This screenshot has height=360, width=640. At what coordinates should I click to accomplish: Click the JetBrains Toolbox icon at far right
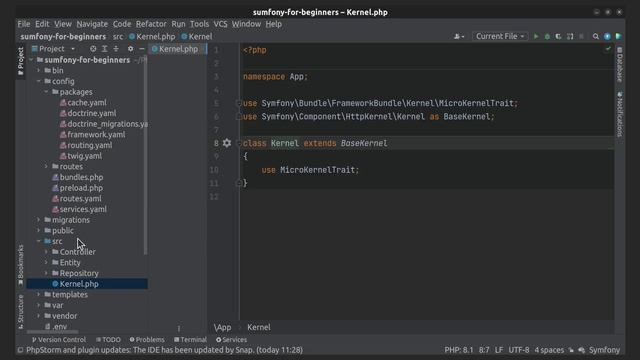point(618,36)
